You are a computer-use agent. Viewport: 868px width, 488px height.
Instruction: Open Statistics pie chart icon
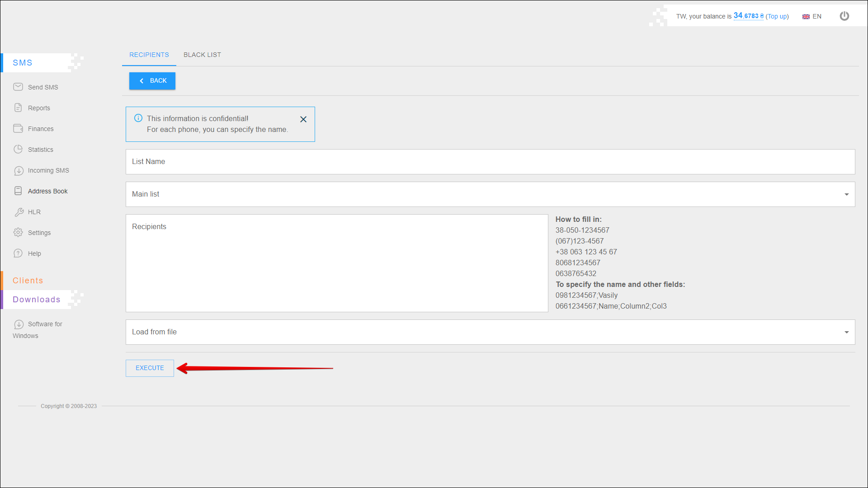[18, 149]
